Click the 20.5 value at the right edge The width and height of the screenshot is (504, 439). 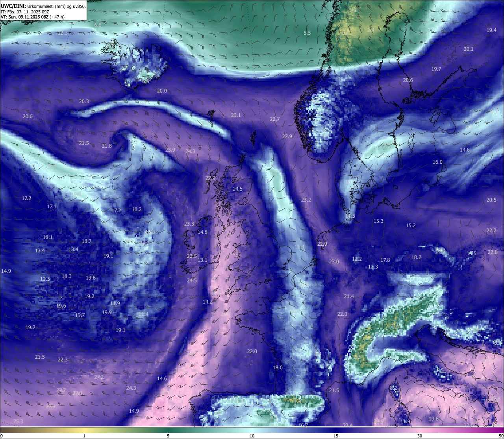[x=491, y=200]
